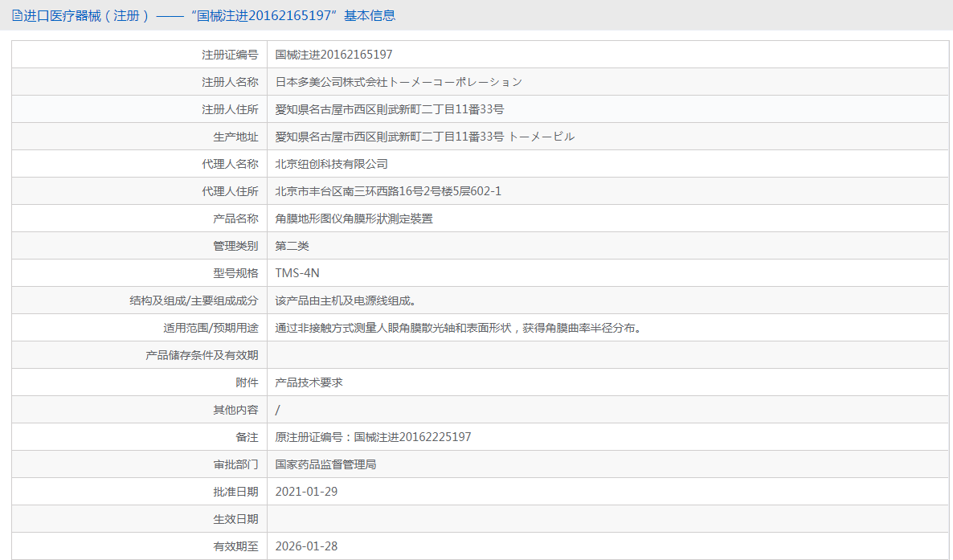Click the label 适用范围/预期用途
The width and height of the screenshot is (953, 560).
click(x=211, y=329)
